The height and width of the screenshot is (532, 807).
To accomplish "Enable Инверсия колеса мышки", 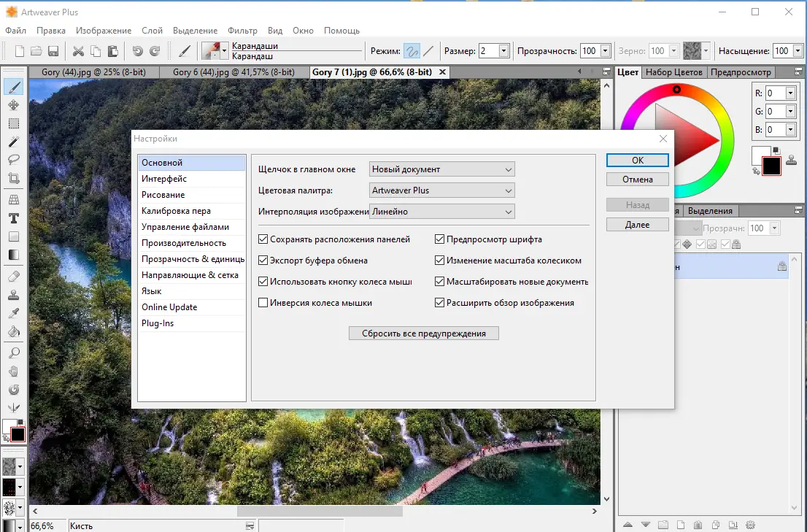I will (x=263, y=303).
